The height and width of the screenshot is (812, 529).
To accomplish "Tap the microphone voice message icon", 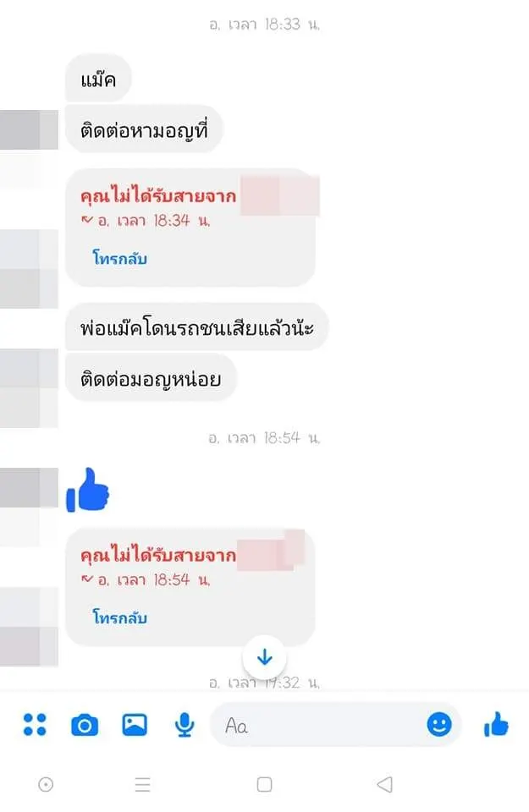I will click(x=185, y=725).
